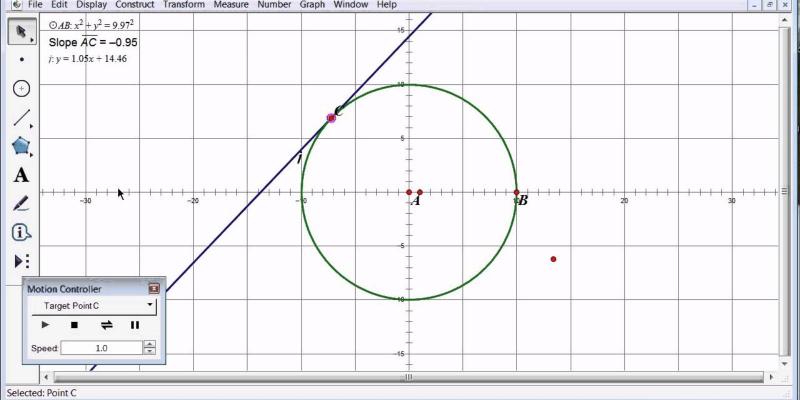The height and width of the screenshot is (400, 800).
Task: Select the Selection Arrow tool
Action: 21,32
